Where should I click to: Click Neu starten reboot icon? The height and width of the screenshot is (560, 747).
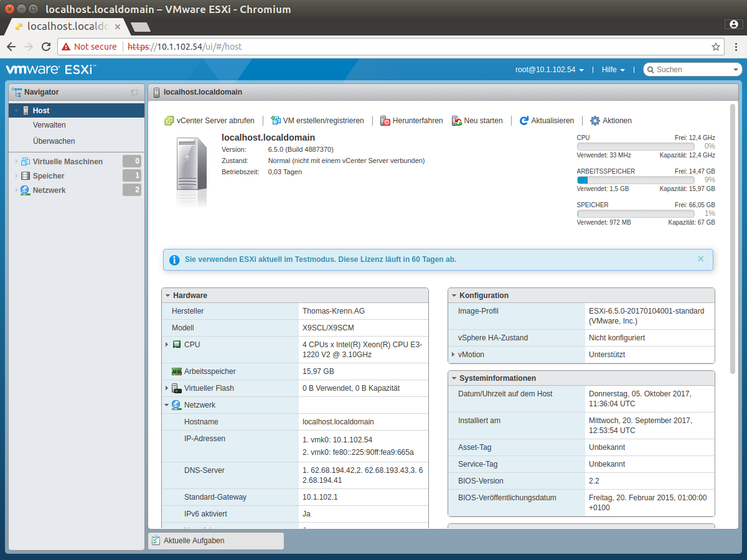pyautogui.click(x=457, y=121)
